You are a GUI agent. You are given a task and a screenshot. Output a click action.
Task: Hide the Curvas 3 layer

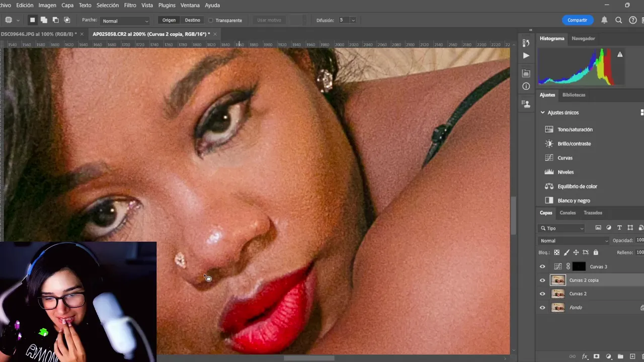542,267
